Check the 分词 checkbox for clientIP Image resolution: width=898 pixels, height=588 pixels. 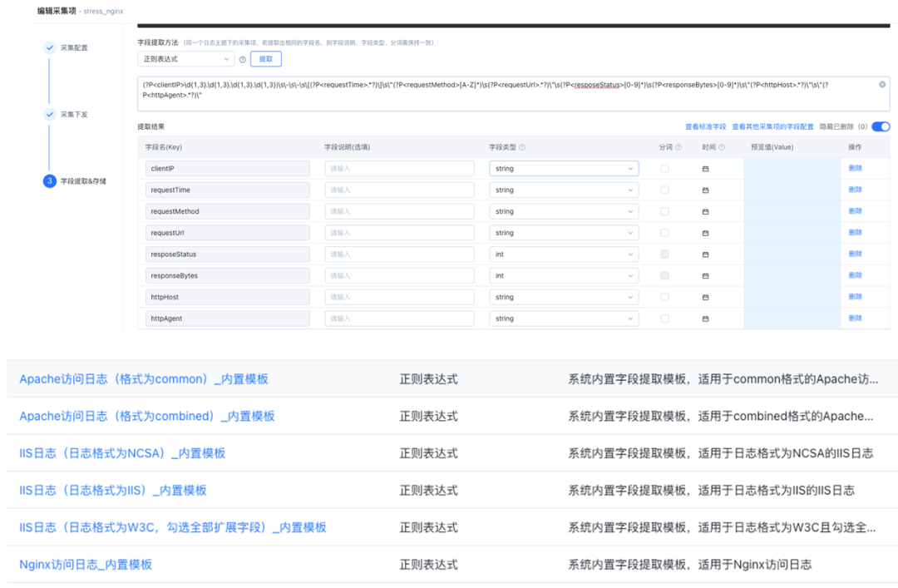pos(664,169)
